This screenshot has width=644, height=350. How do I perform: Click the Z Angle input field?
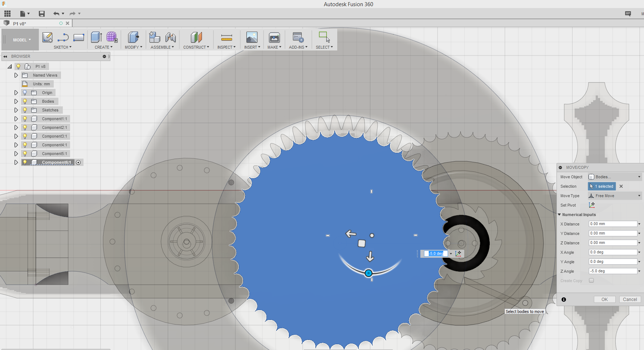click(613, 271)
